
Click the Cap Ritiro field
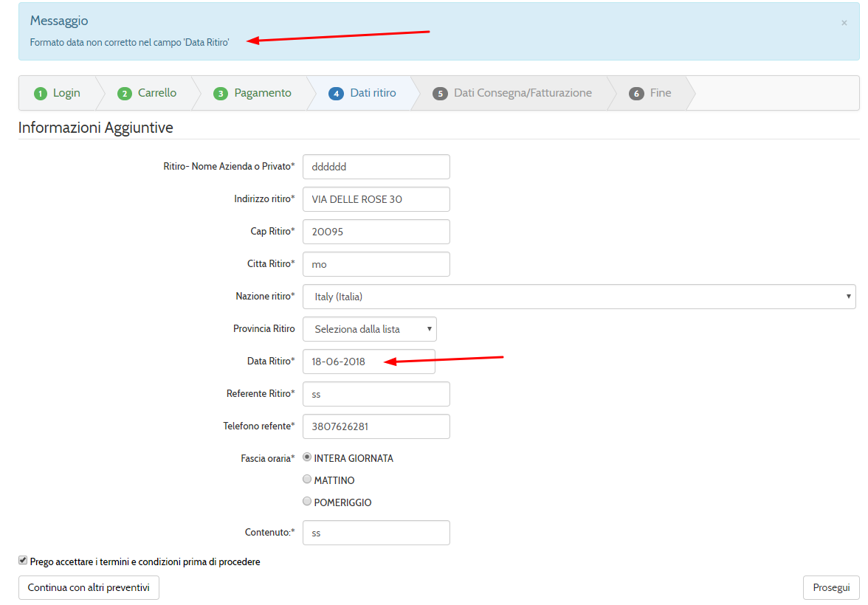(x=376, y=232)
